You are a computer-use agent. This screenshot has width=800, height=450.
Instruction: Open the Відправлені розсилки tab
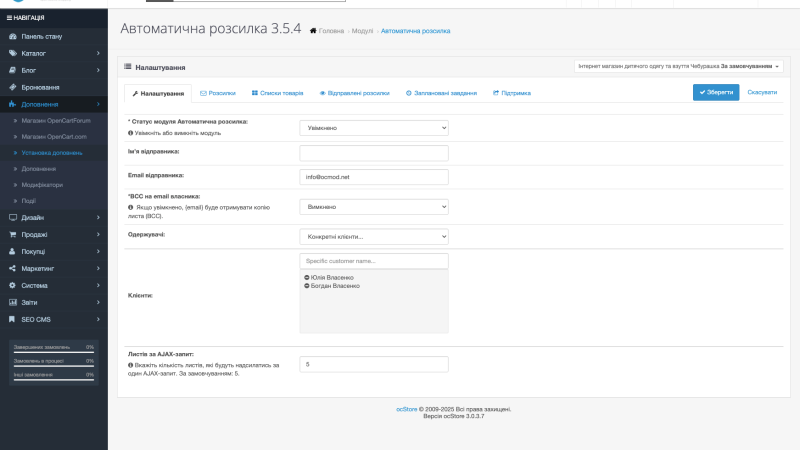click(355, 93)
